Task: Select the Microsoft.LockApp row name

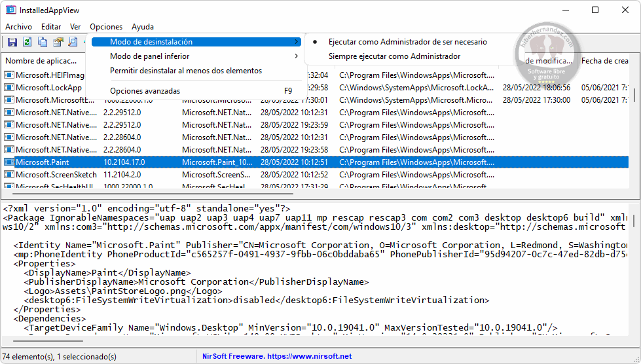Action: 48,88
